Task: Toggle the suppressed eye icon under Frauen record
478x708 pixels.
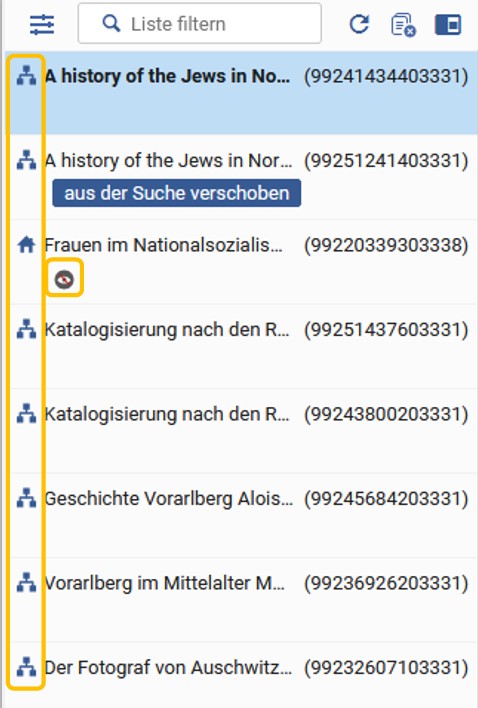Action: click(x=64, y=279)
